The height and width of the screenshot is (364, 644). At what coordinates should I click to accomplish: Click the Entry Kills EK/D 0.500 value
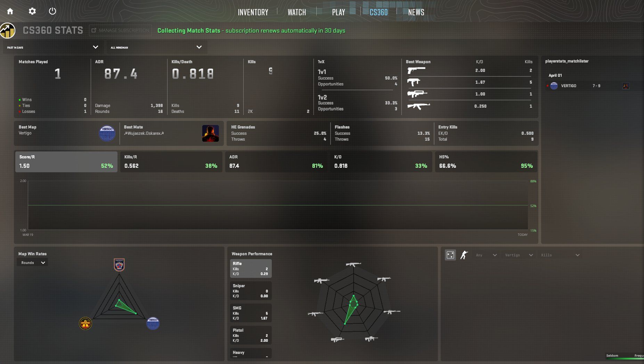pos(527,133)
